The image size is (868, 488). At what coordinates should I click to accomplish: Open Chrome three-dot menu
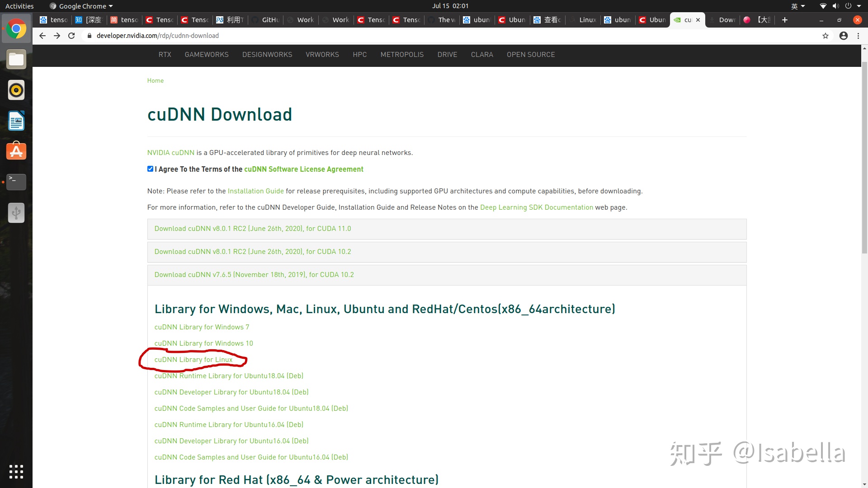click(858, 36)
